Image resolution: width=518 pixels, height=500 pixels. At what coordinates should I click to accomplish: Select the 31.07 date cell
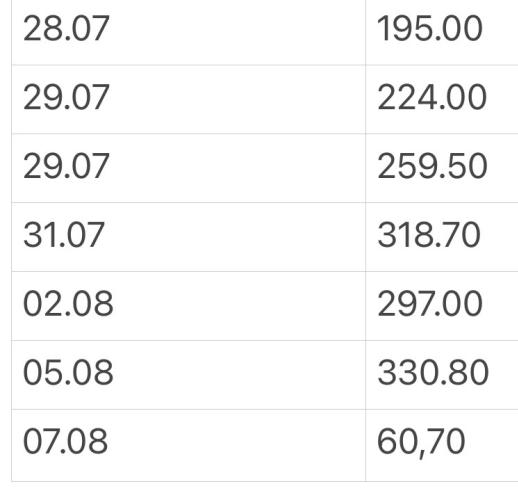188,237
